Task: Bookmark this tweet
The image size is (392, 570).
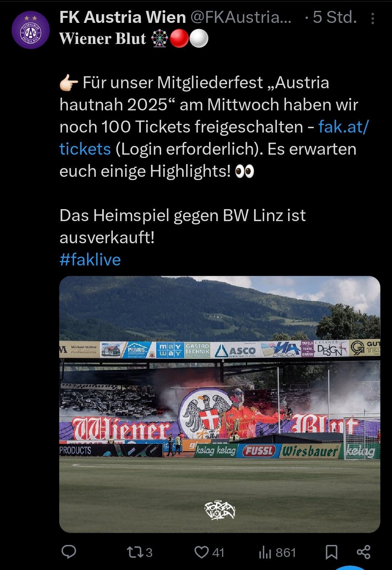Action: click(x=331, y=552)
